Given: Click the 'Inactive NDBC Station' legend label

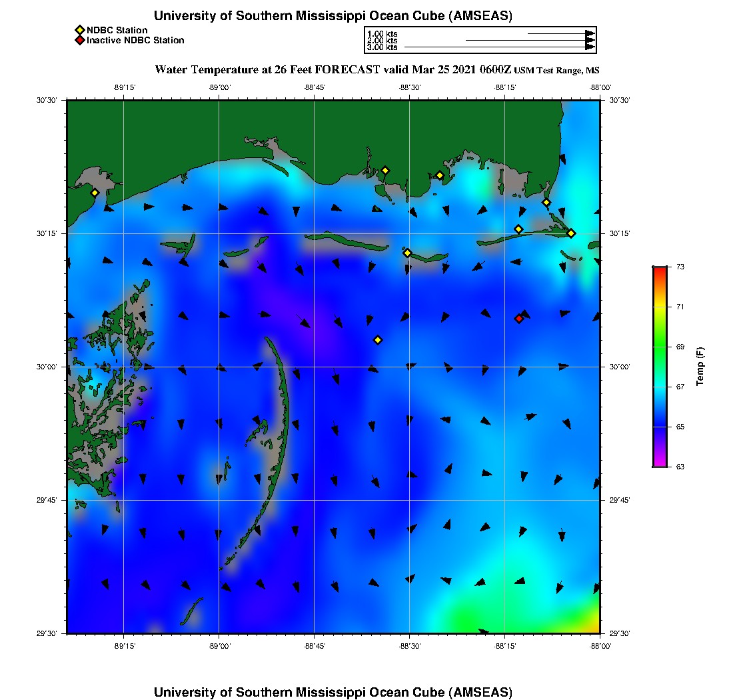Looking at the screenshot, I should pyautogui.click(x=135, y=41).
